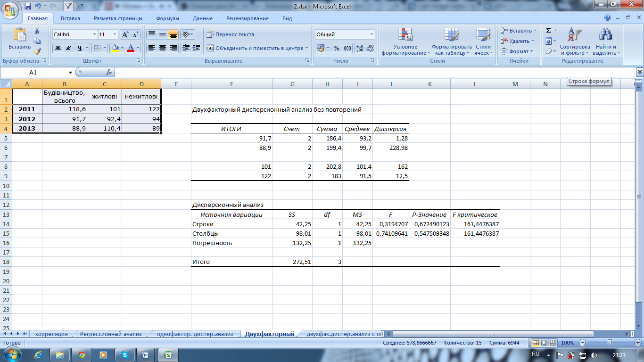This screenshot has width=644, height=362.
Task: Click the AutoSum sigma icon
Action: tap(549, 31)
